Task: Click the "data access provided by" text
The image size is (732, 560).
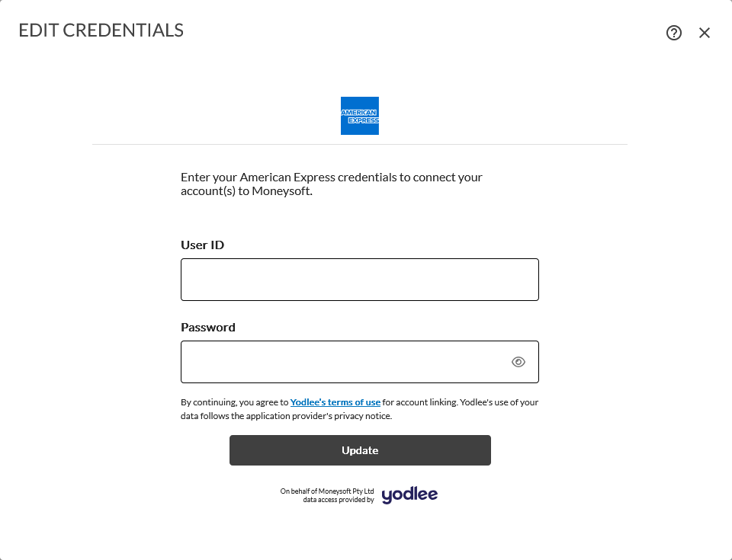Action: pyautogui.click(x=338, y=500)
